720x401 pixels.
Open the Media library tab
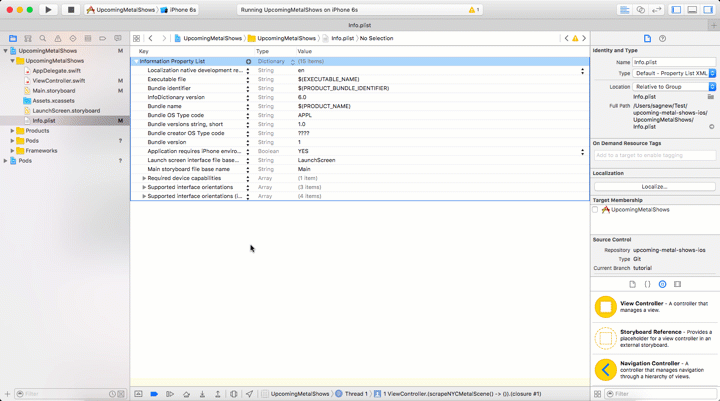pyautogui.click(x=677, y=284)
